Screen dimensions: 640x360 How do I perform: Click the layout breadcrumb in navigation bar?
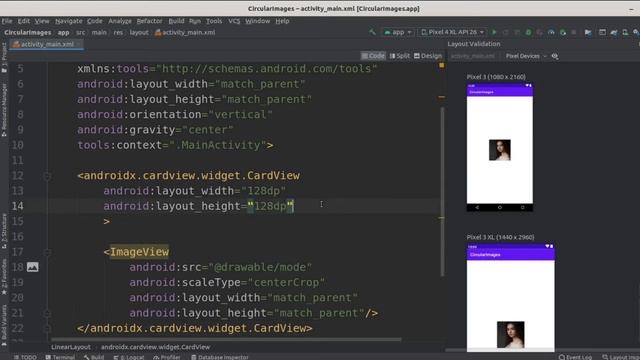pyautogui.click(x=139, y=32)
